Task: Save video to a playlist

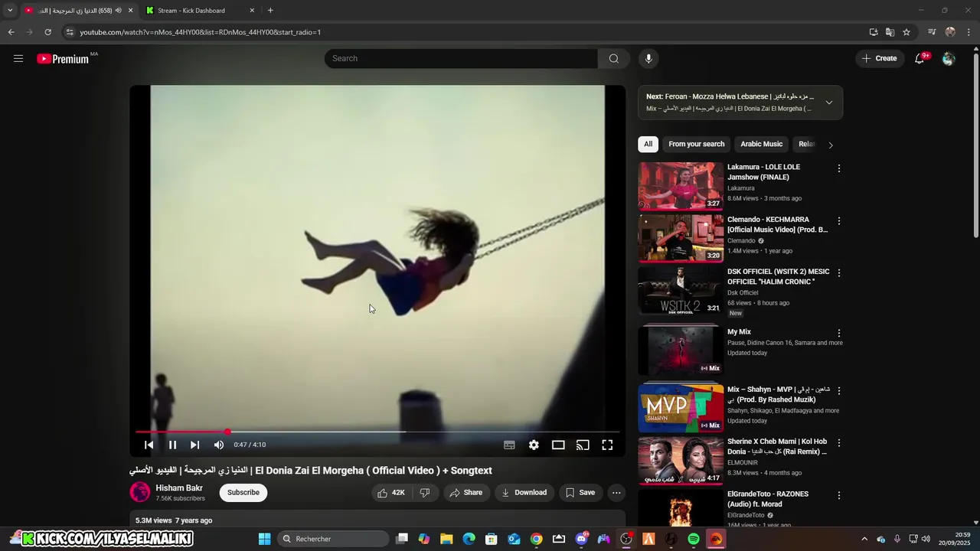Action: coord(580,493)
